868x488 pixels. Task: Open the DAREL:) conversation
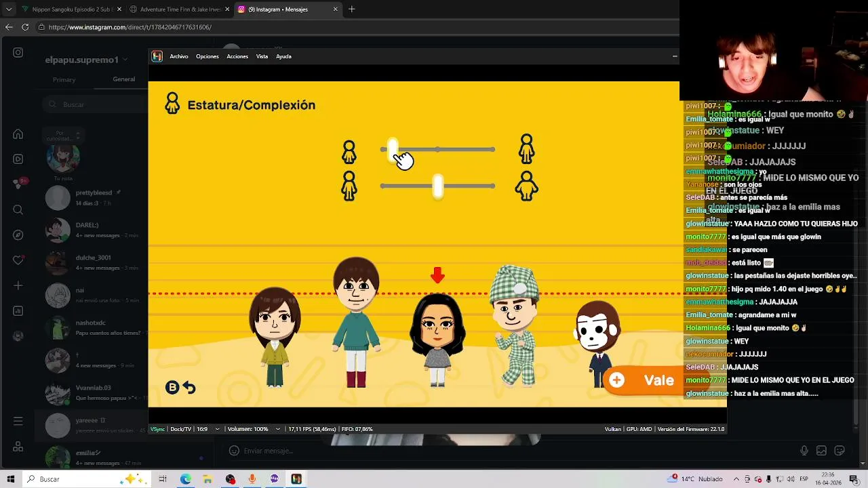point(92,230)
